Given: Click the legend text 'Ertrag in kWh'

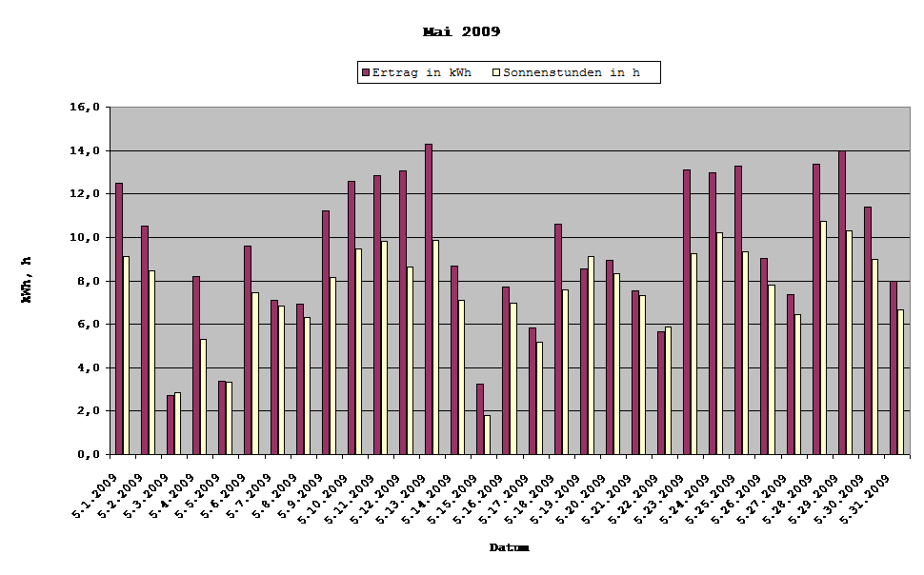Looking at the screenshot, I should pyautogui.click(x=423, y=71).
